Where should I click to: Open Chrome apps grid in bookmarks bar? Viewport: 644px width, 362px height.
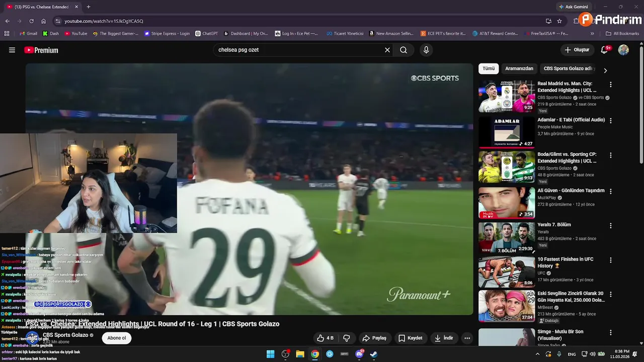tap(7, 33)
